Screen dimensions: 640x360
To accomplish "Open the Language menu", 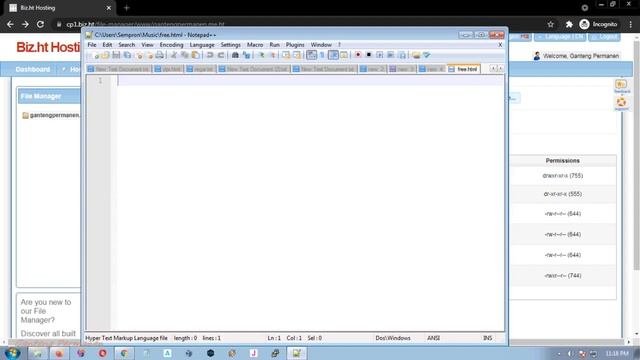I will click(x=202, y=45).
